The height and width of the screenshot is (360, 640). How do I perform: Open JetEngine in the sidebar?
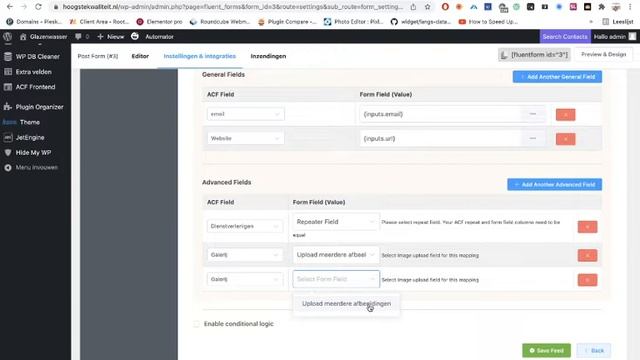[x=24, y=138]
